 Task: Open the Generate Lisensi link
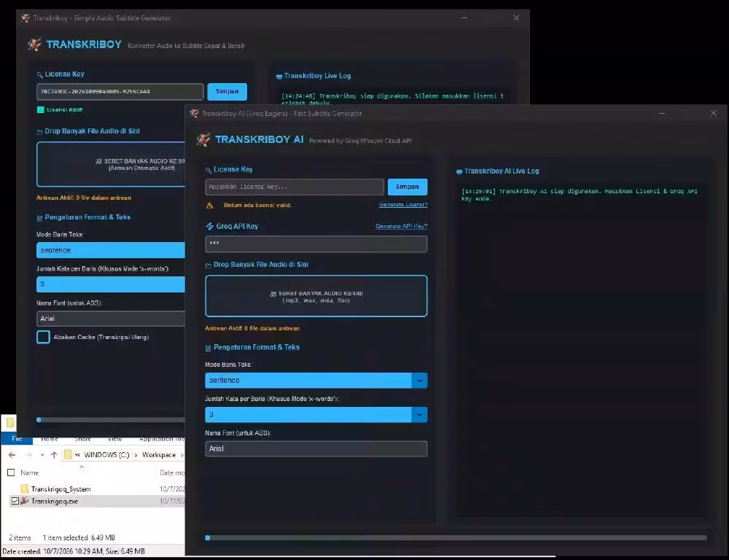403,205
